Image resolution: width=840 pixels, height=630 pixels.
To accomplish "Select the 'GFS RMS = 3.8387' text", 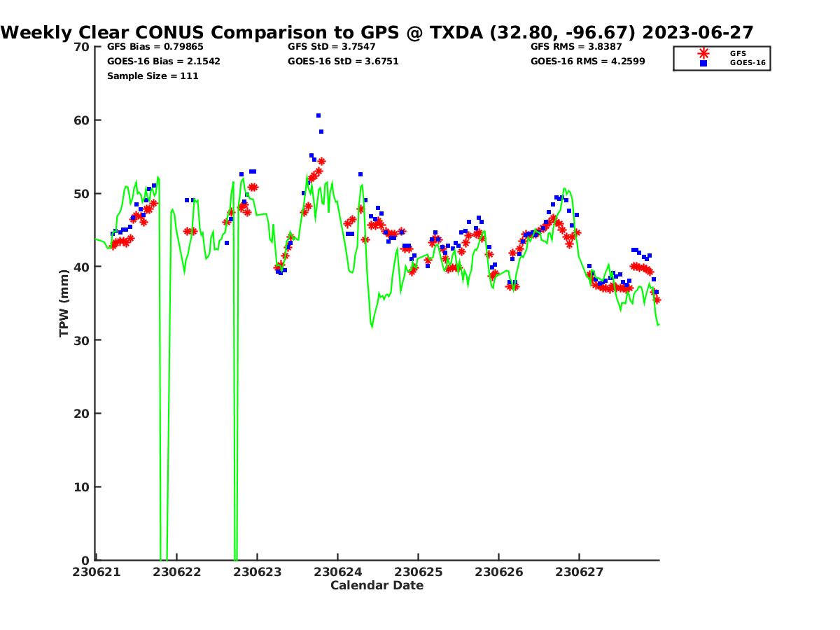I will tap(577, 47).
